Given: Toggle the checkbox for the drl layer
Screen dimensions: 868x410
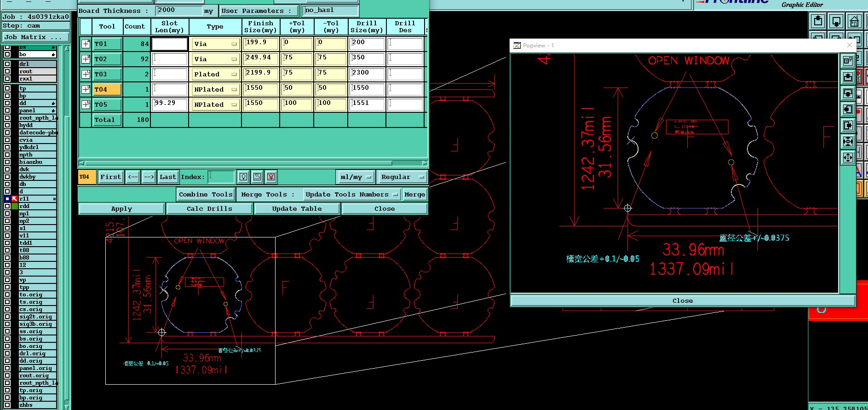Looking at the screenshot, I should (7, 64).
